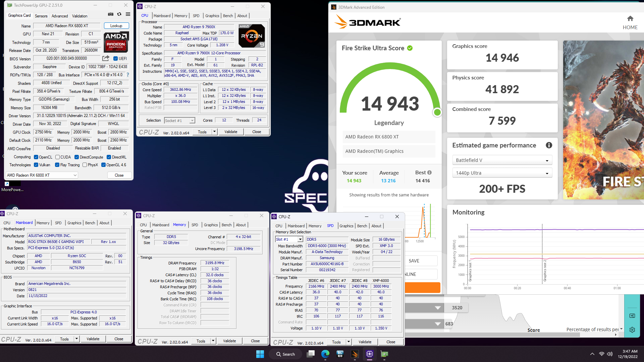Enable the CUDA checkbox
Image resolution: width=644 pixels, height=362 pixels.
57,157
